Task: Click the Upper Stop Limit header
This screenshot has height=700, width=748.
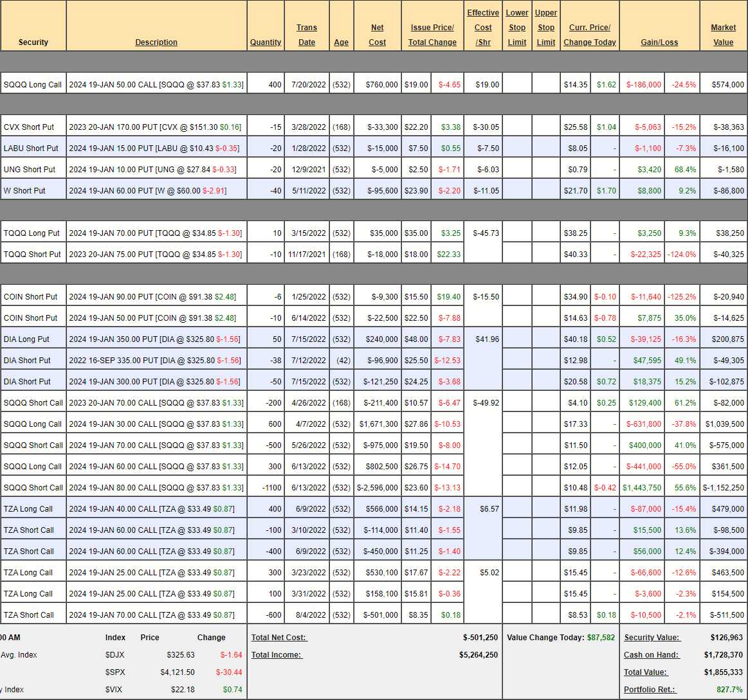Action: pos(546,28)
